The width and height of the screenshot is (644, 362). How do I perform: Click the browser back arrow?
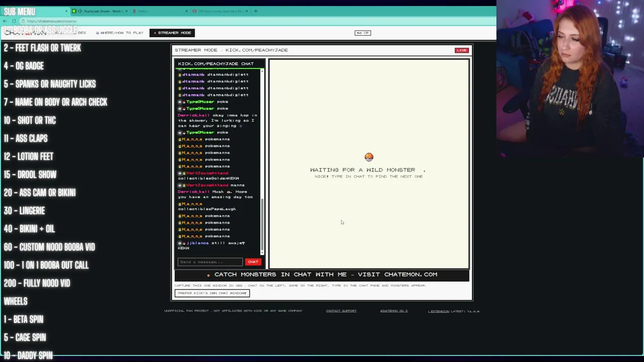[x=5, y=21]
